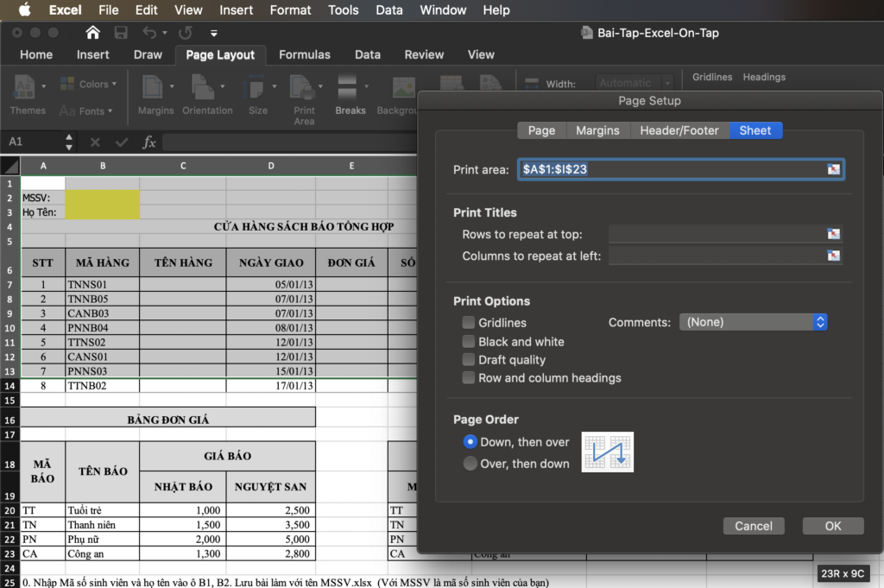This screenshot has width=884, height=588.
Task: Click the fx Insert Function icon
Action: (148, 142)
